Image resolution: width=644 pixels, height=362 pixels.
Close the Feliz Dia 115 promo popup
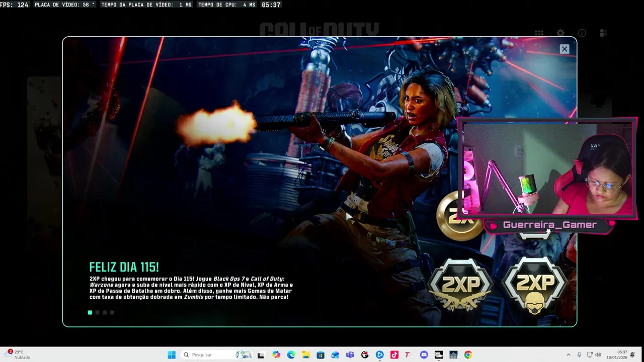(x=565, y=49)
